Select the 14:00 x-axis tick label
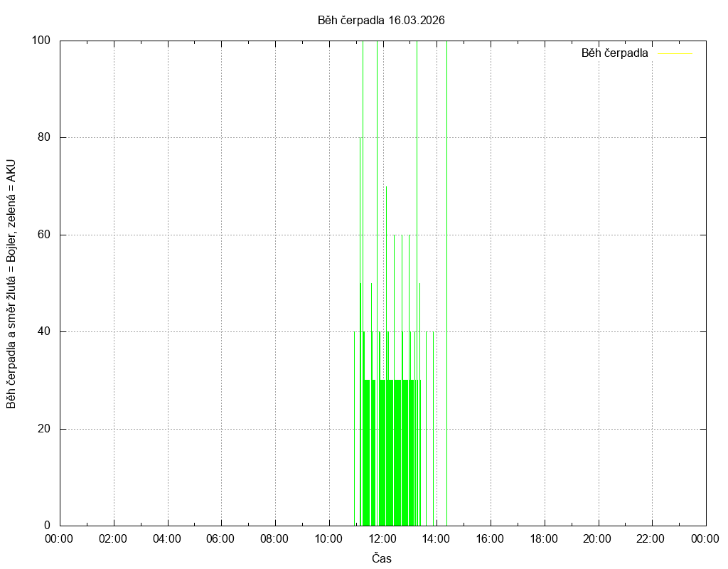This screenshot has height=569, width=728. click(436, 538)
